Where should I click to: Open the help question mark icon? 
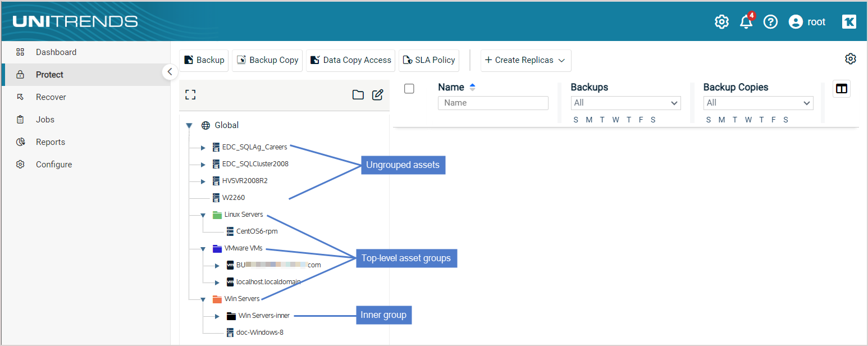click(771, 22)
